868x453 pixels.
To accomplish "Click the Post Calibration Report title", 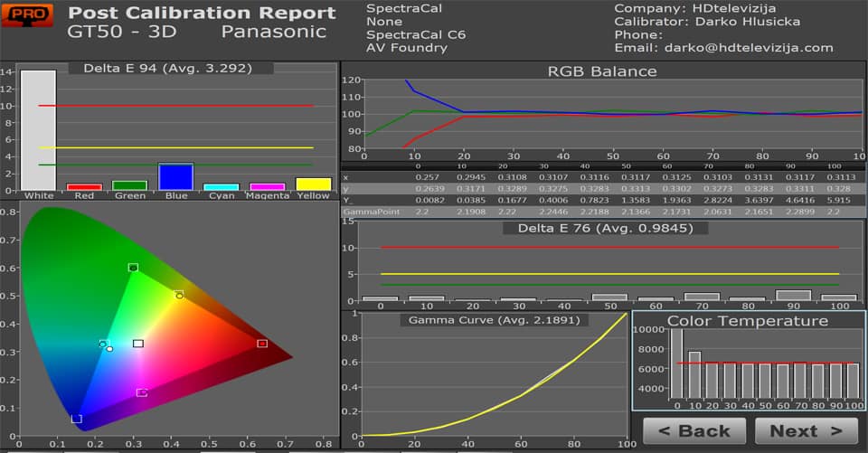I will [202, 14].
